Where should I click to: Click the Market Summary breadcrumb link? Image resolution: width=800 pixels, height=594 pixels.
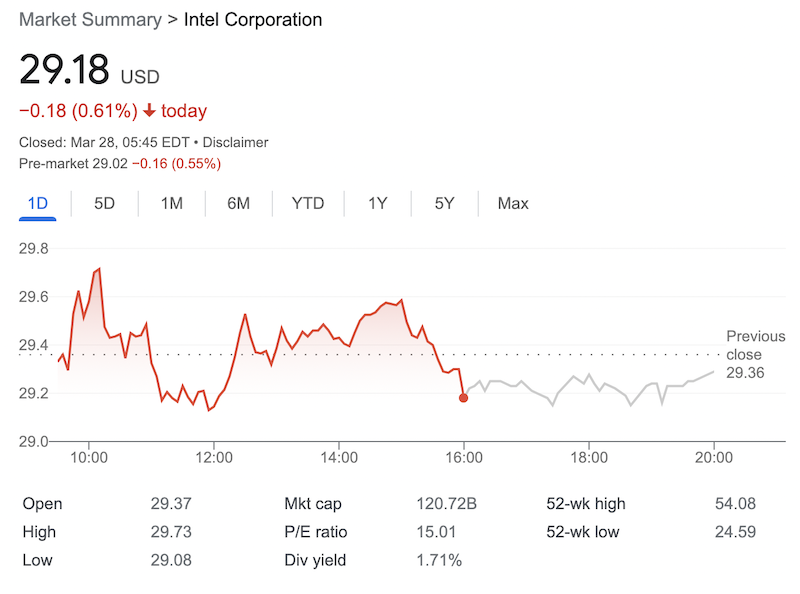pyautogui.click(x=90, y=20)
